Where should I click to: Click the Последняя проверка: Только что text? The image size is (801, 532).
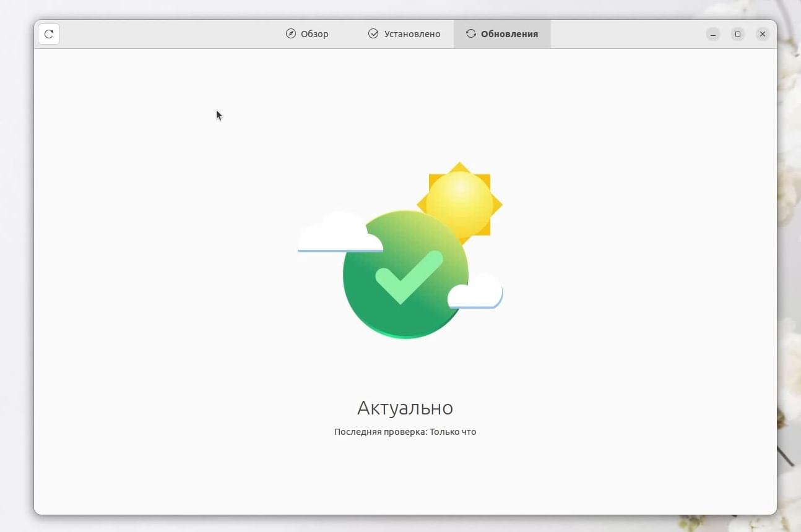coord(405,432)
